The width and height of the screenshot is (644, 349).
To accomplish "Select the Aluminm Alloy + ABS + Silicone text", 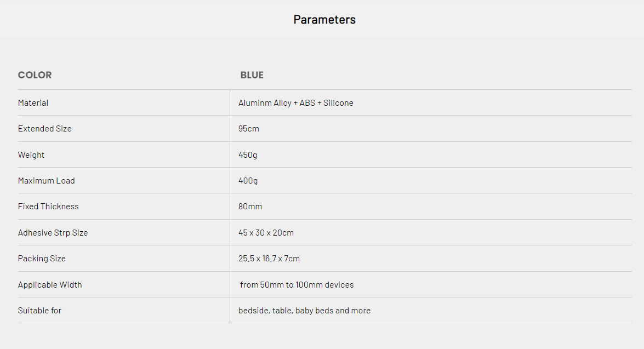I will (296, 103).
